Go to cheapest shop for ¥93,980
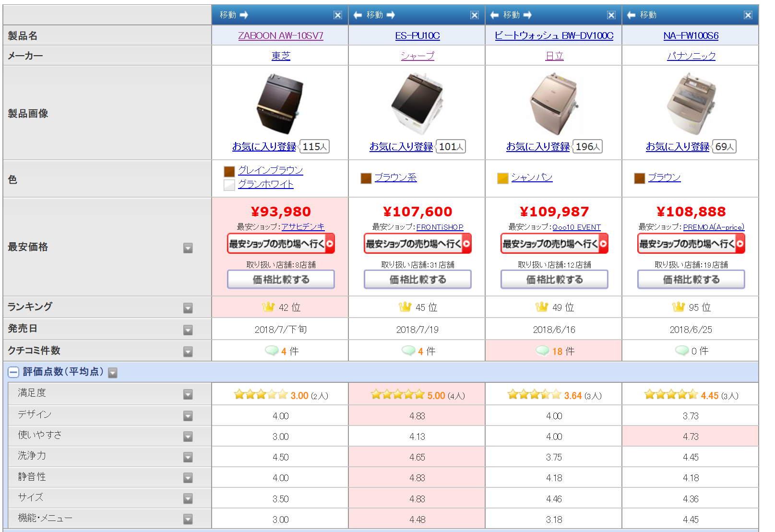This screenshot has height=532, width=775. [281, 244]
